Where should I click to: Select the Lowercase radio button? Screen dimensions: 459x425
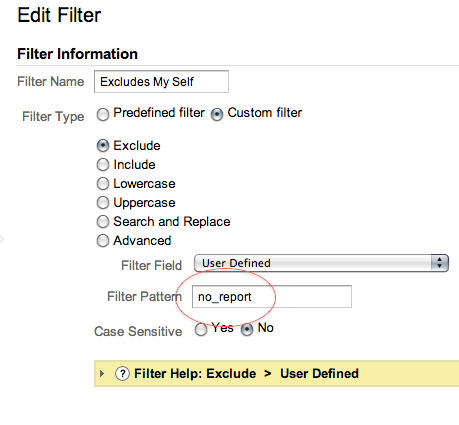click(x=103, y=184)
